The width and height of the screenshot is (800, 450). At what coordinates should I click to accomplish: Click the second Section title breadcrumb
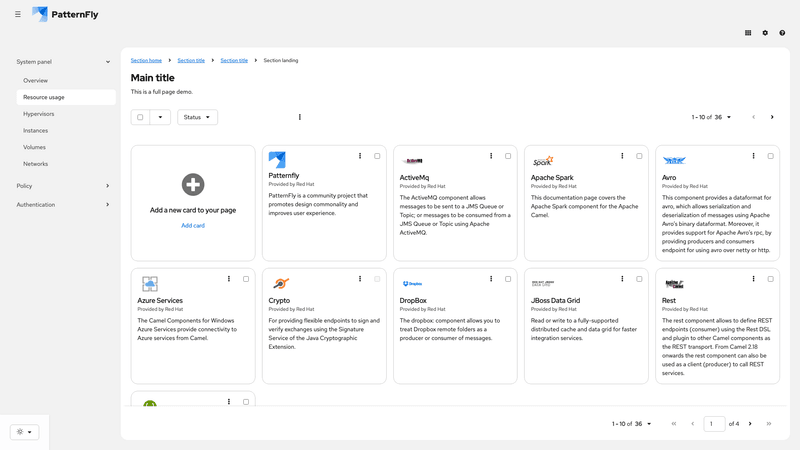tap(234, 60)
